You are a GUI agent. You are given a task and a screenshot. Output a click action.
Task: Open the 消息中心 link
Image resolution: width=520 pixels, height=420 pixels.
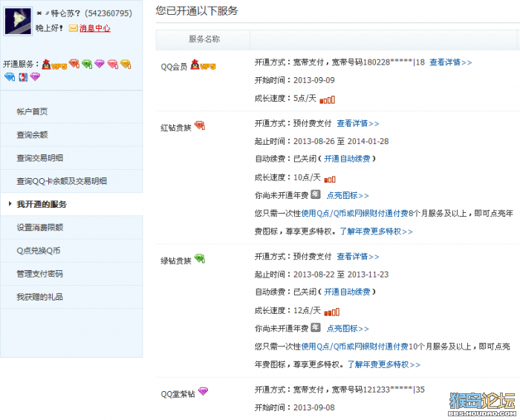[95, 28]
